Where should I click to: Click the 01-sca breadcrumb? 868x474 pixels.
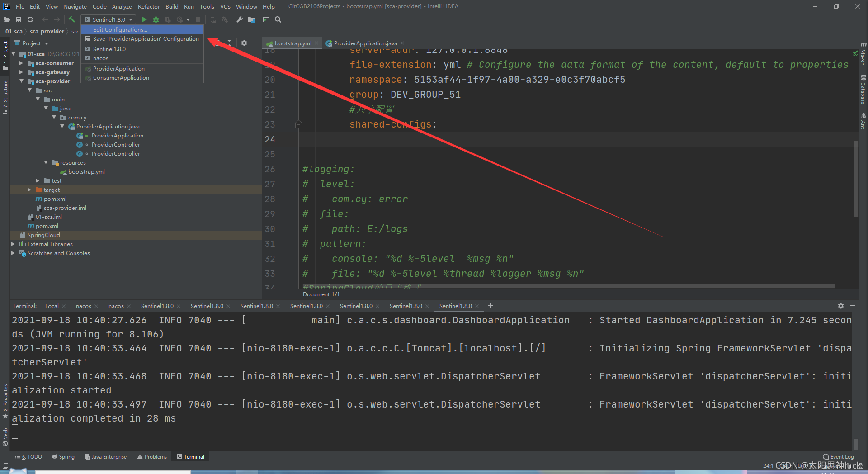coord(14,32)
